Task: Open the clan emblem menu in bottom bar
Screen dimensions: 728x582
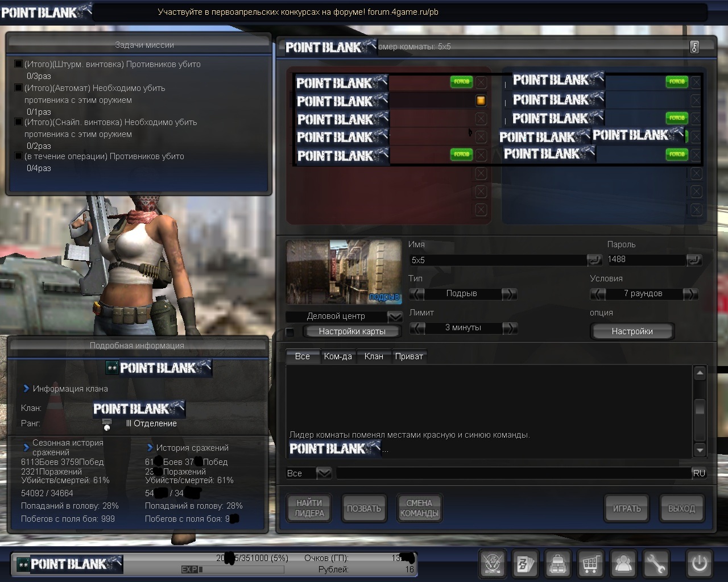Action: 493,564
